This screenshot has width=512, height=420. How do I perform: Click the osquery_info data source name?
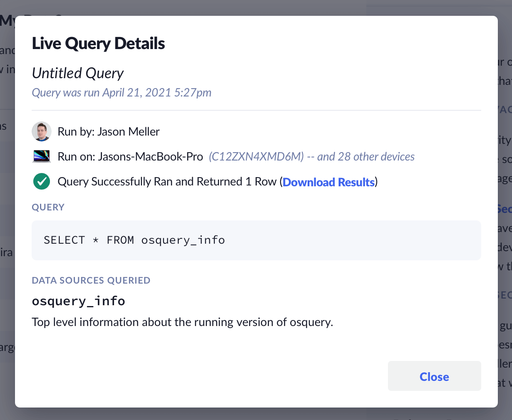(x=79, y=301)
